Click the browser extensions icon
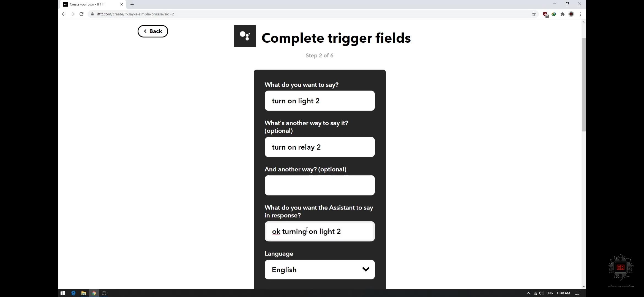This screenshot has height=297, width=644. tap(563, 14)
